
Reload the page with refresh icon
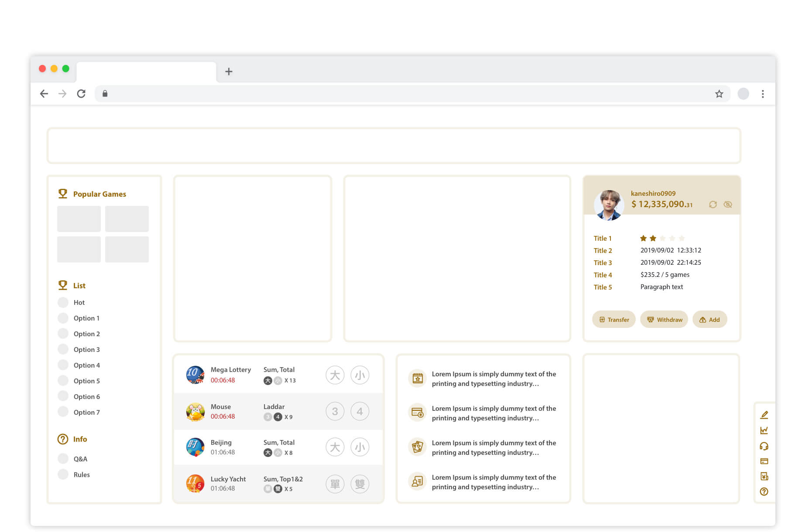(x=81, y=94)
